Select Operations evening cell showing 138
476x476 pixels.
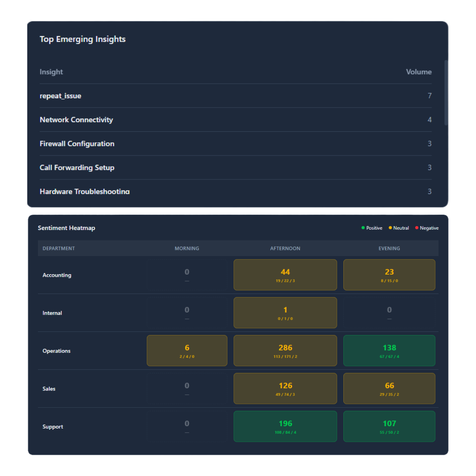click(389, 351)
